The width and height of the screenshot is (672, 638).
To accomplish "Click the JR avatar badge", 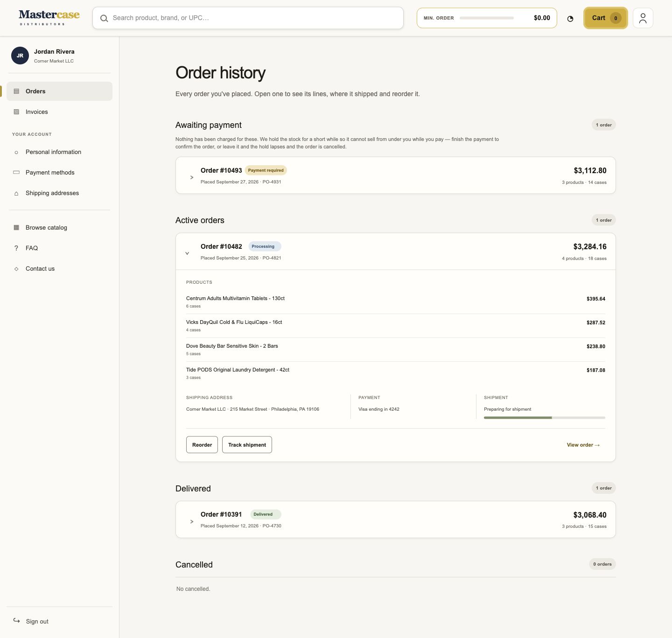I will click(x=20, y=56).
